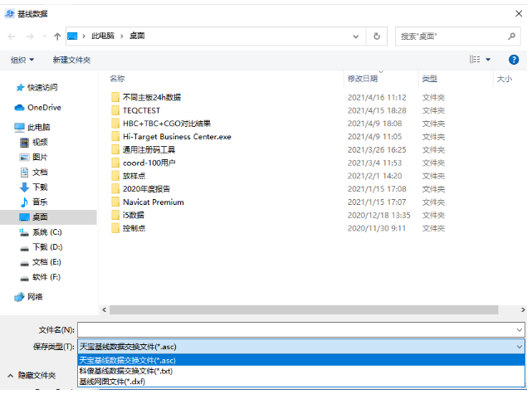The width and height of the screenshot is (532, 399).
Task: Collapse the 保存类型 combo box arrow
Action: point(519,347)
